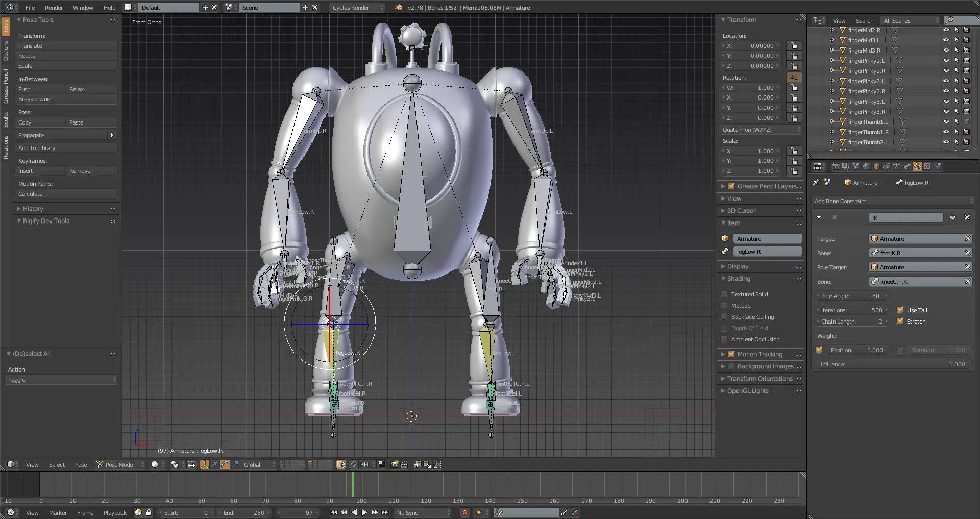Open the Cycles Render engine dropdown
The width and height of the screenshot is (980, 519).
point(357,7)
